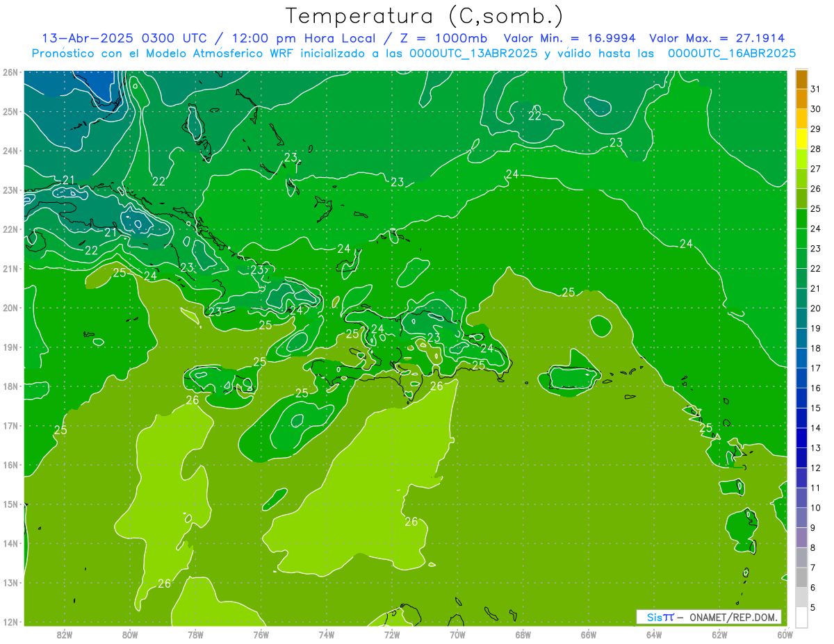
Task: Click the longitude axis label "80W"
Action: tap(130, 634)
